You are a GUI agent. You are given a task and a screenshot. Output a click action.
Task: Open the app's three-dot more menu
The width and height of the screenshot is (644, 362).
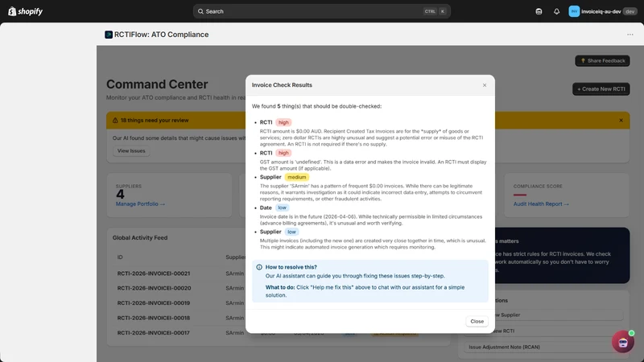click(630, 35)
